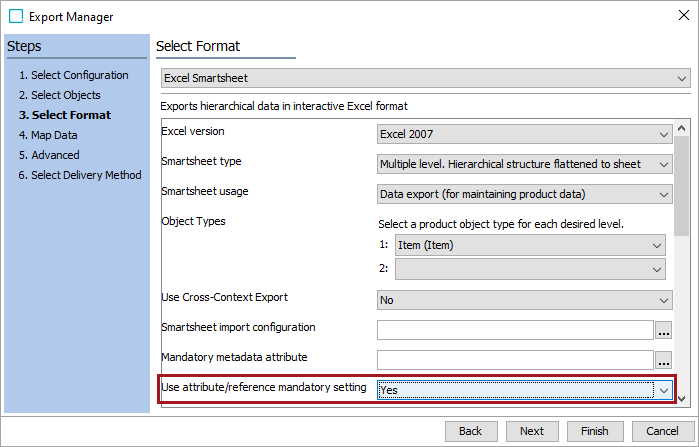This screenshot has width=699, height=447.
Task: Expand the Excel version dropdown
Action: (524, 134)
